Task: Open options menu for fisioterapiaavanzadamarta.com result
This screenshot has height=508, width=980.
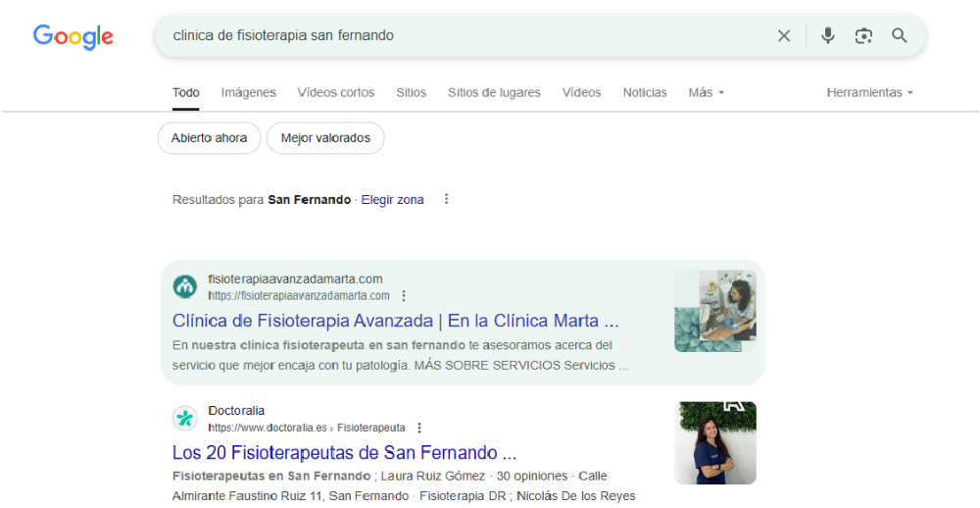Action: (x=404, y=295)
